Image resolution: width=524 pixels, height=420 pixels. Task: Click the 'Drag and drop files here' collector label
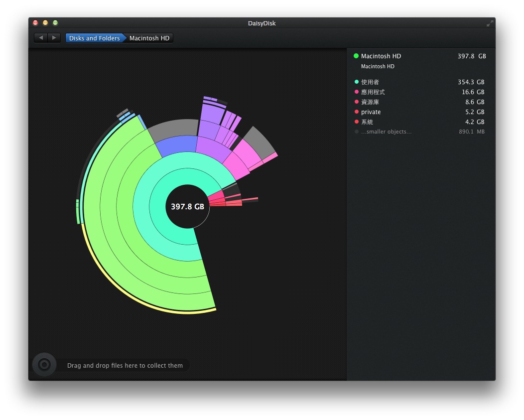125,366
